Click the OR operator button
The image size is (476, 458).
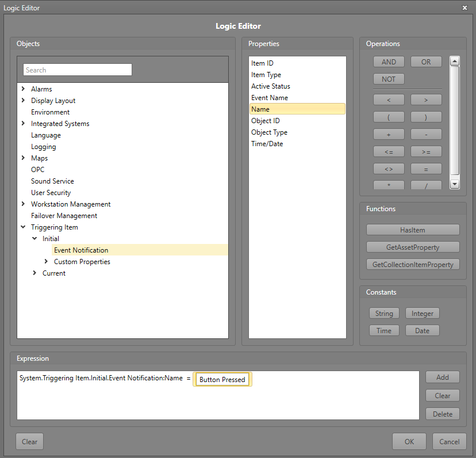tap(426, 62)
